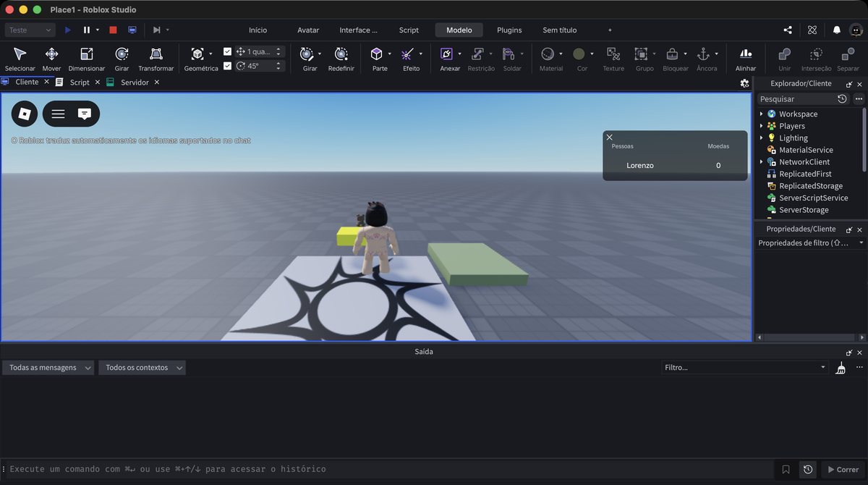Image resolution: width=868 pixels, height=485 pixels.
Task: Switch to the Avatar ribbon tab
Action: click(x=308, y=30)
